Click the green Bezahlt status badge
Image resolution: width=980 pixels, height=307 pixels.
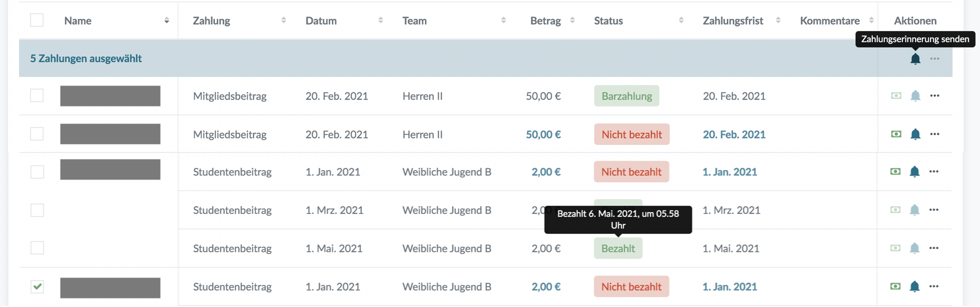coord(618,248)
